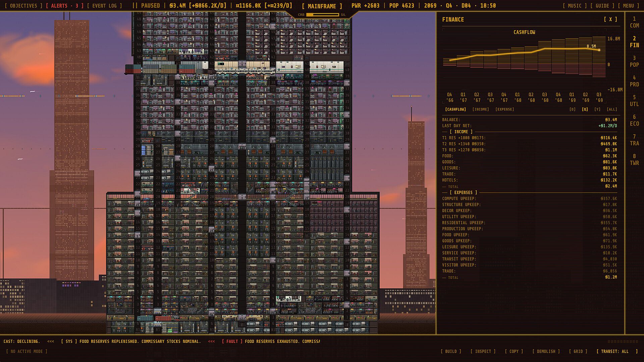The image size is (644, 362).
Task: Click the Visitor Upkeep expense row
Action: coord(529,265)
